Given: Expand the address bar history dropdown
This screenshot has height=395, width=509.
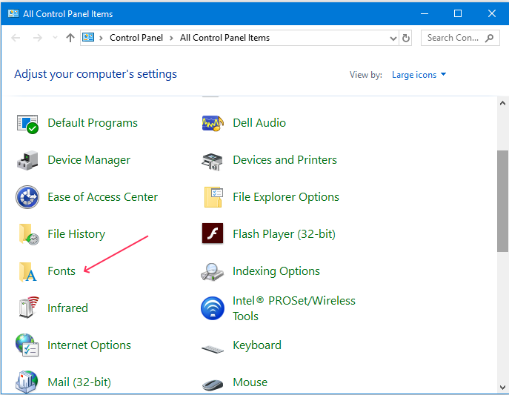Looking at the screenshot, I should [393, 38].
